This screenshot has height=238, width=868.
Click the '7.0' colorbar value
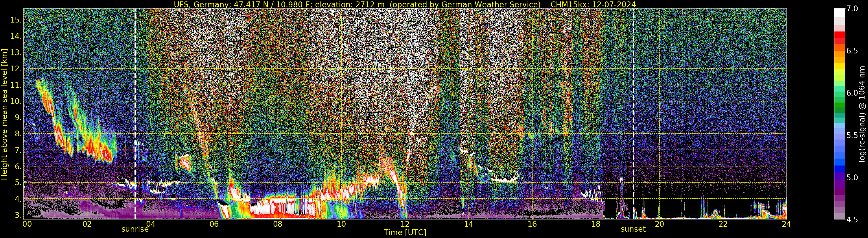click(x=852, y=9)
